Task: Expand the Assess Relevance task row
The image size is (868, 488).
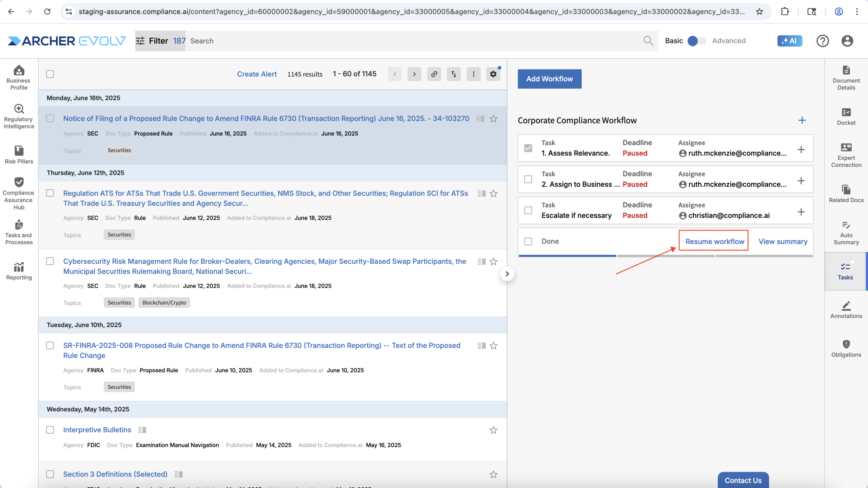Action: pyautogui.click(x=801, y=149)
